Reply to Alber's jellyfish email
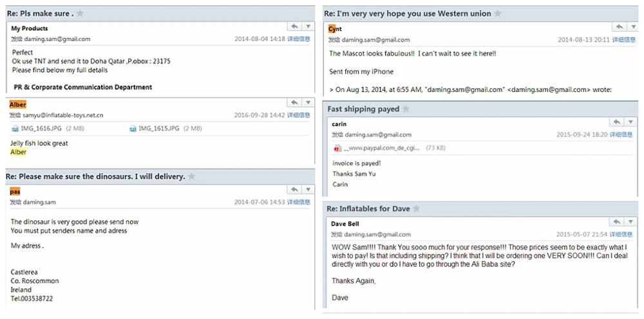The image size is (644, 319). pos(294,103)
